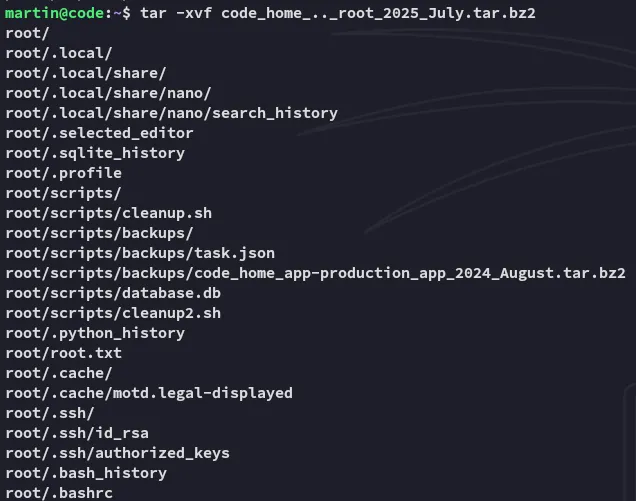Select the 2024_August.tar.bz2 backup archive line

[315, 273]
